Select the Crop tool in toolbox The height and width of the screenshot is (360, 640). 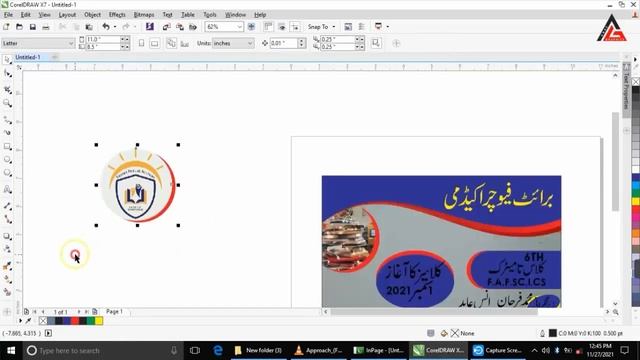(7, 89)
